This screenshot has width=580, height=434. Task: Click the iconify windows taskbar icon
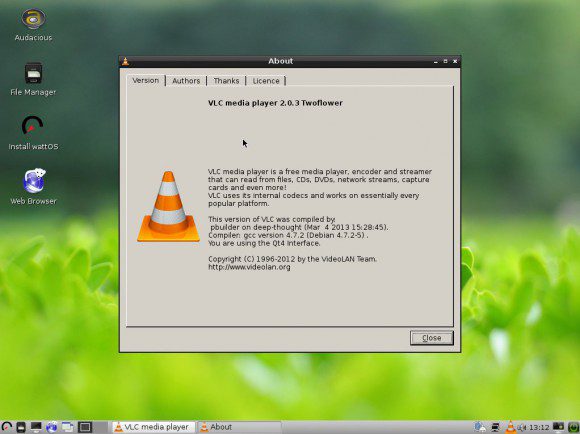pyautogui.click(x=67, y=427)
